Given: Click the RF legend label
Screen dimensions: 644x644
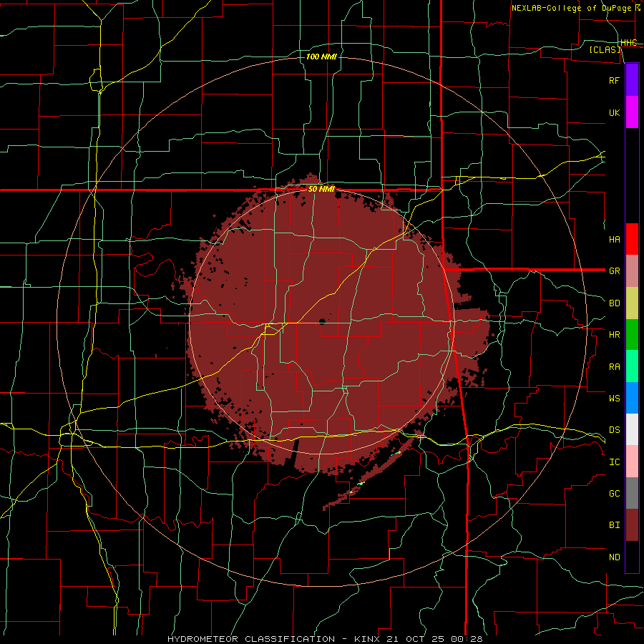Looking at the screenshot, I should (614, 80).
